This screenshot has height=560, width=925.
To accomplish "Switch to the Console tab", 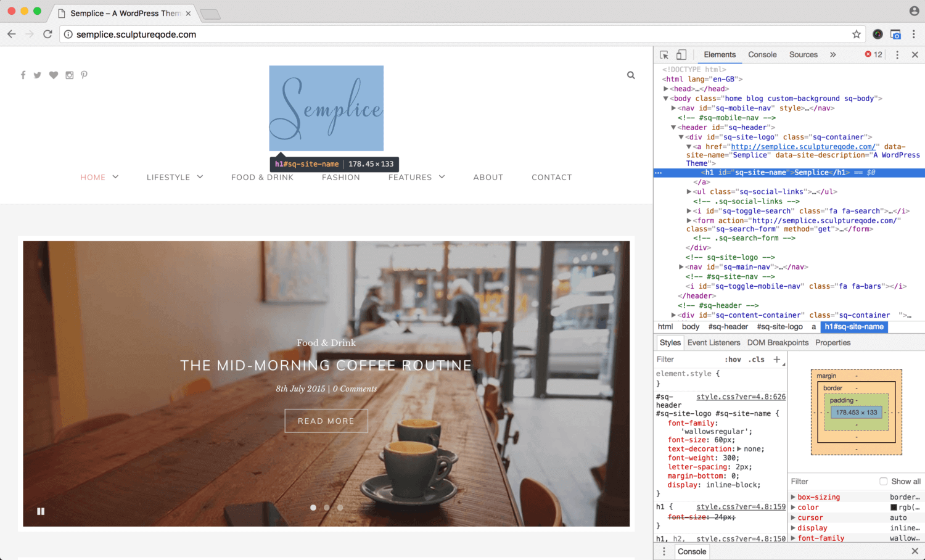I will click(x=762, y=55).
